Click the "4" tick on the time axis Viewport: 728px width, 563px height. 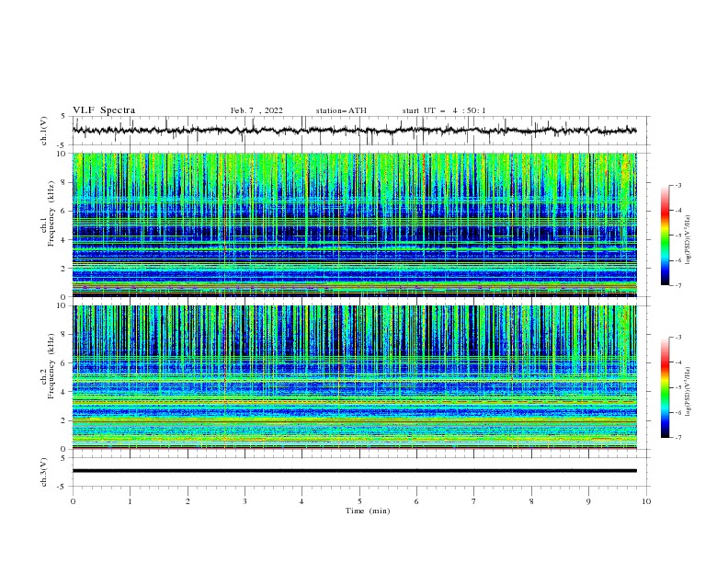point(301,501)
